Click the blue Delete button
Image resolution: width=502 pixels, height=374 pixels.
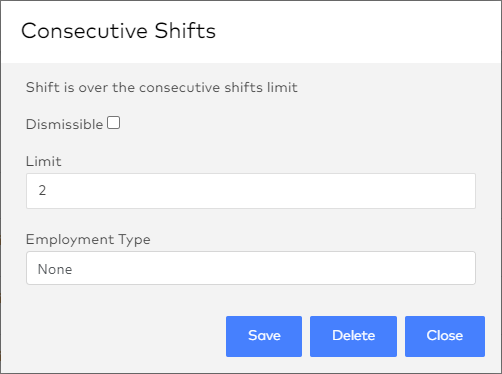pos(353,336)
